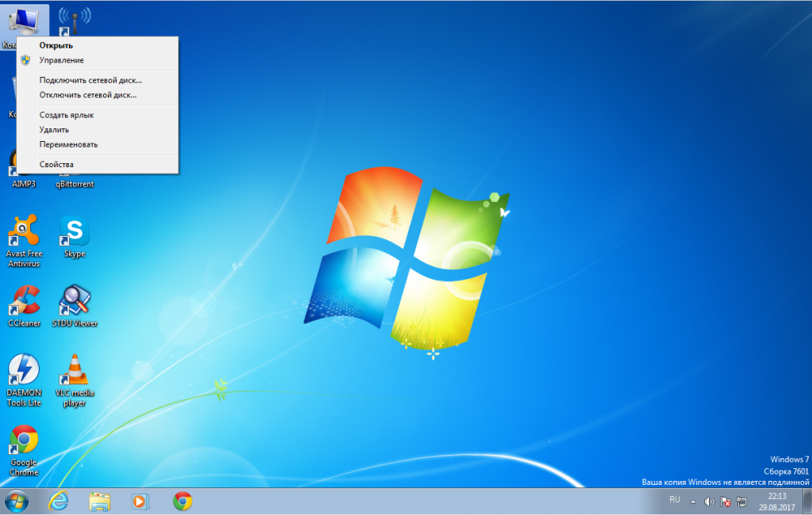
Task: Open the RU language selector
Action: pyautogui.click(x=675, y=500)
